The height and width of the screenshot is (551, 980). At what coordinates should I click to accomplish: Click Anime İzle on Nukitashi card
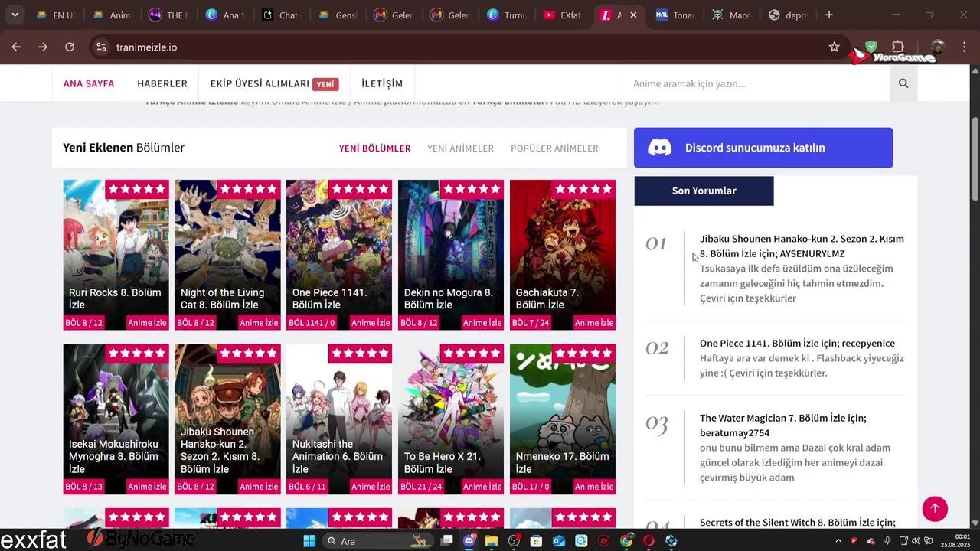tap(371, 487)
